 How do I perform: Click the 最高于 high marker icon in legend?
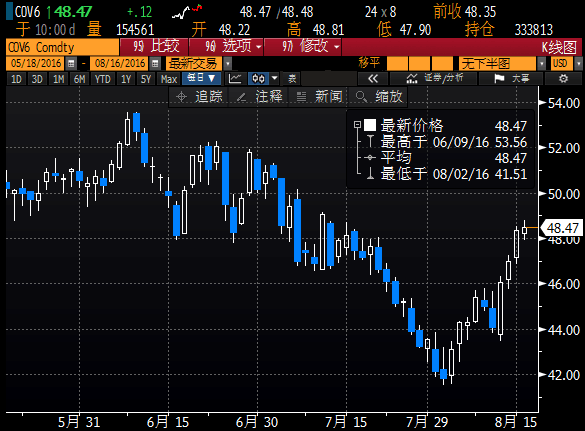(x=370, y=142)
